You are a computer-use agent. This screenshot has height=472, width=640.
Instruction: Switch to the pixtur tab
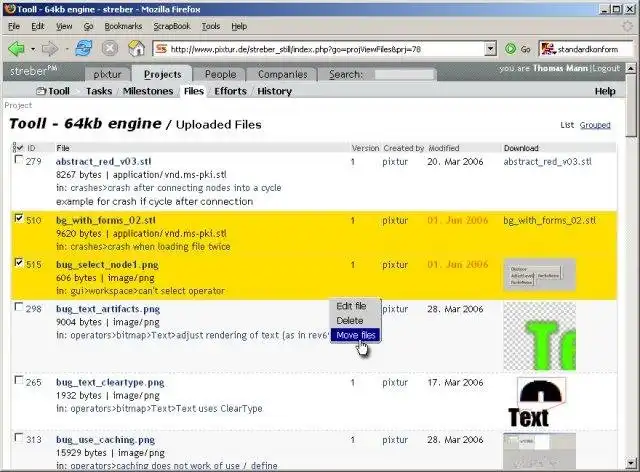tap(107, 74)
